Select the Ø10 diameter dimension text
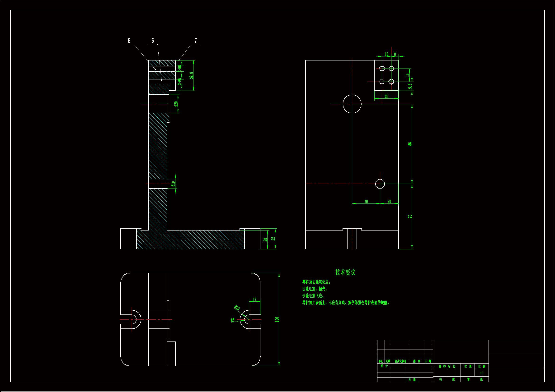Image resolution: width=555 pixels, height=392 pixels. [173, 184]
